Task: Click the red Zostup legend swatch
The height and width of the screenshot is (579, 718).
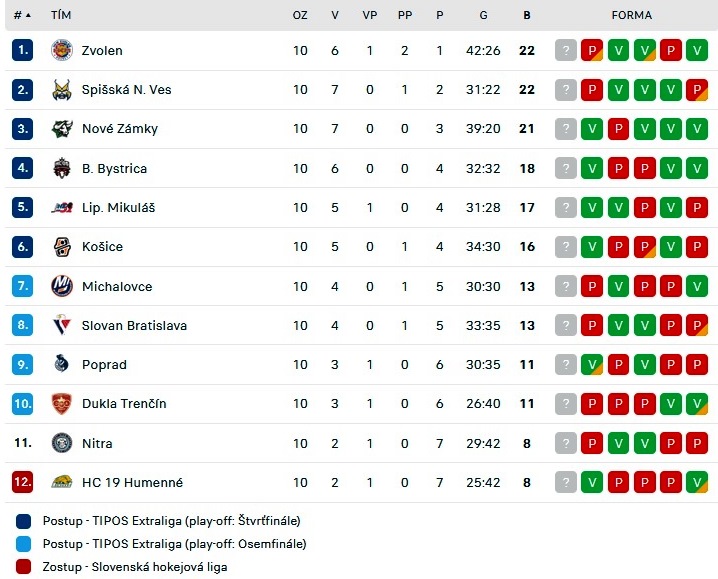Action: click(x=23, y=567)
